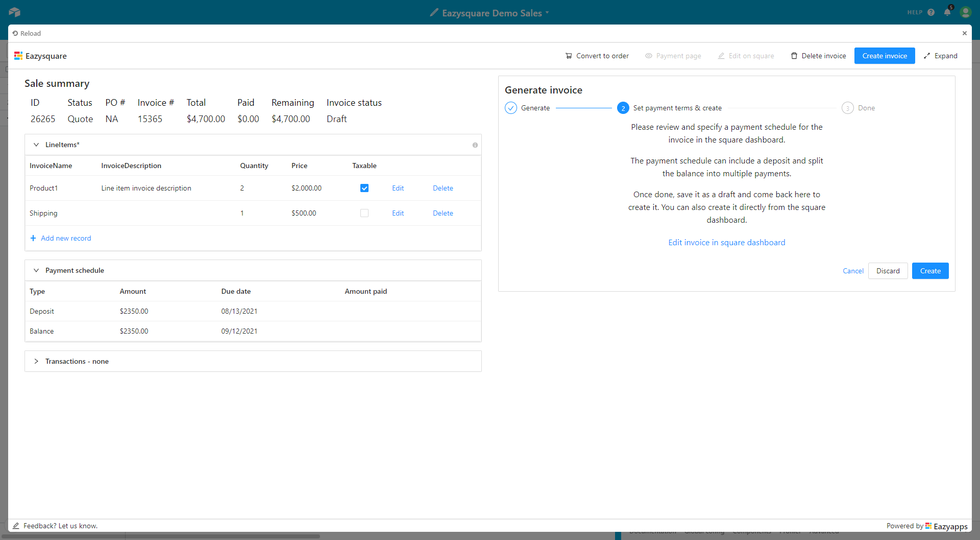Click the Product1 invoice name cell
This screenshot has width=980, height=540.
44,188
